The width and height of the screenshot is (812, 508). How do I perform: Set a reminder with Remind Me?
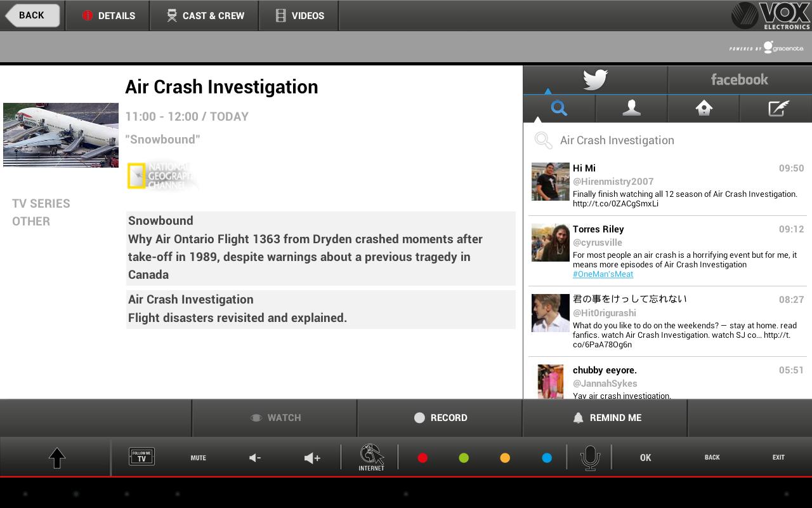click(606, 418)
